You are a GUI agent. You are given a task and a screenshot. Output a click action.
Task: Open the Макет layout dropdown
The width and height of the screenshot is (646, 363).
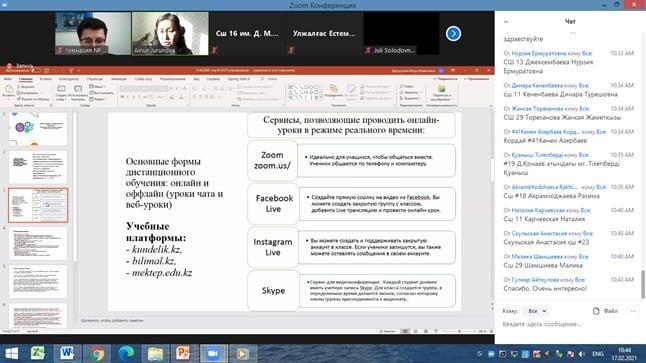97,87
